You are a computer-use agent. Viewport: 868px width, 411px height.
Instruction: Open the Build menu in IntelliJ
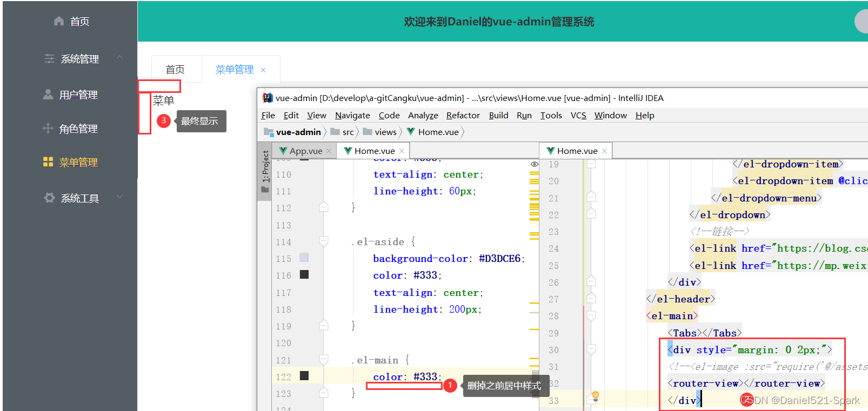[498, 115]
